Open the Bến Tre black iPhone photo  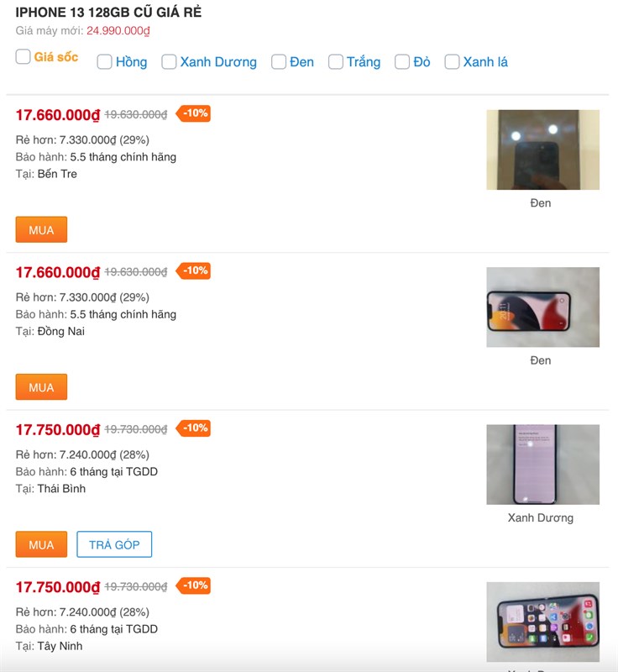542,150
